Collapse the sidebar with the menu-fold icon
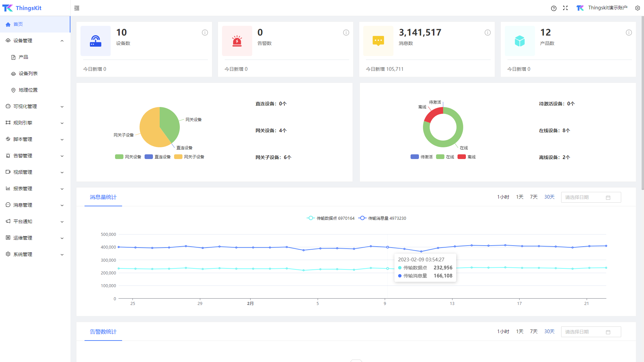 point(77,8)
